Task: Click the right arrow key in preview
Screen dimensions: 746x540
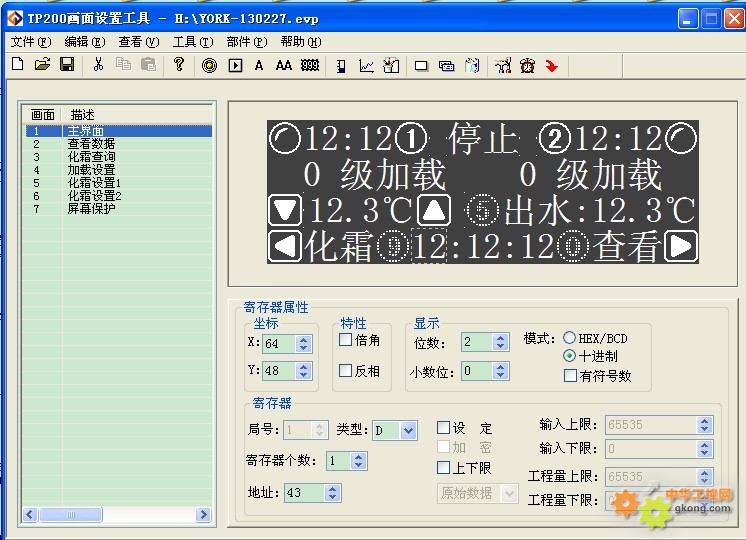Action: click(x=681, y=246)
